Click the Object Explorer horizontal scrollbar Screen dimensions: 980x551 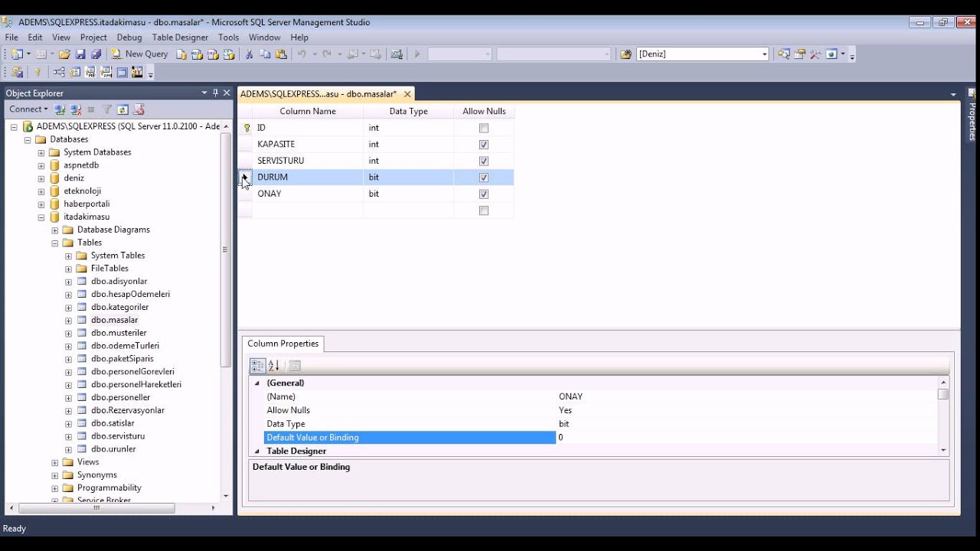coord(96,508)
